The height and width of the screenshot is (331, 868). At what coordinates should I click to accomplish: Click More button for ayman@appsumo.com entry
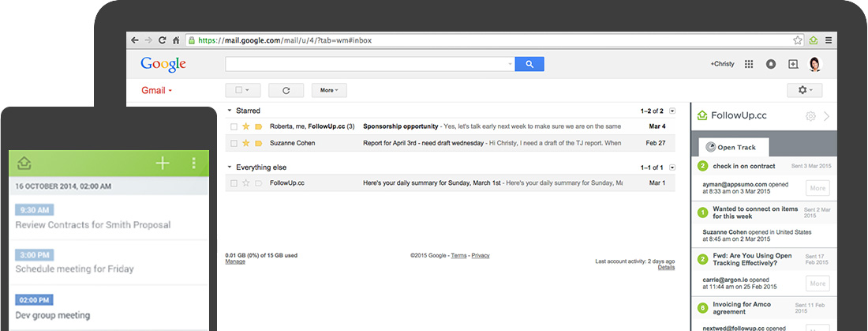click(817, 188)
